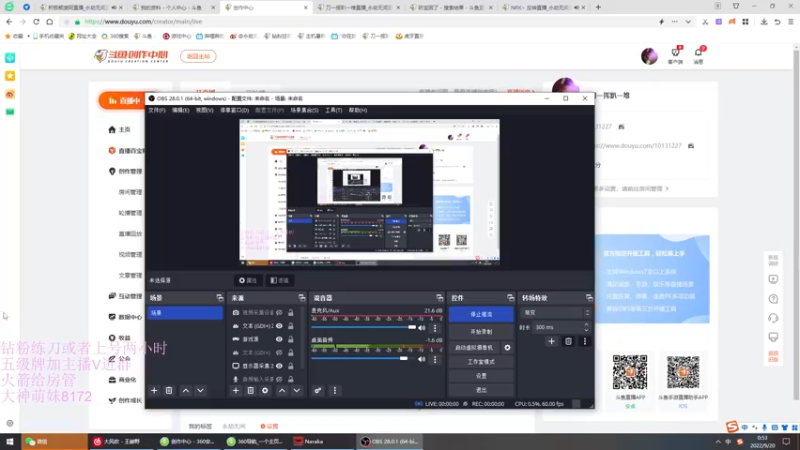This screenshot has height=450, width=800.
Task: Move the source down with the Sources panel down arrow
Action: point(296,390)
